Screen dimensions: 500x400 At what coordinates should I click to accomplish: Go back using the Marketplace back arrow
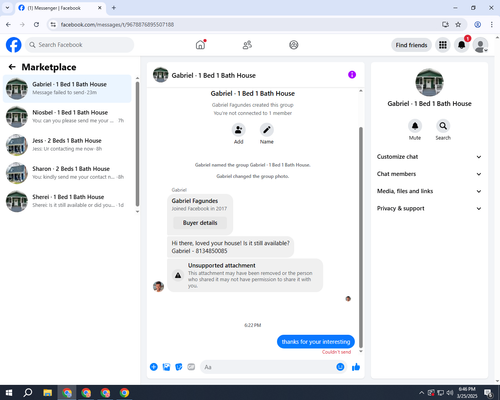[12, 67]
